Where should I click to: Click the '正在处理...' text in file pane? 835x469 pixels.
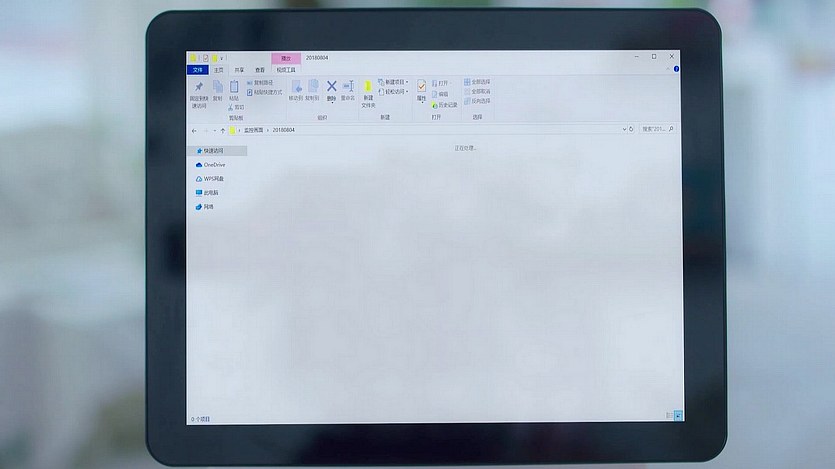[x=465, y=149]
